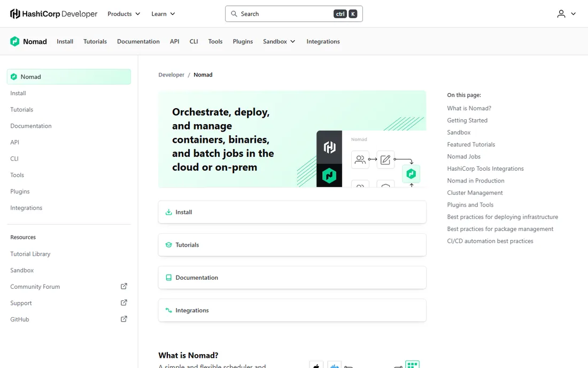Open Documentation in the Nomad navbar
Image resolution: width=588 pixels, height=368 pixels.
(138, 41)
